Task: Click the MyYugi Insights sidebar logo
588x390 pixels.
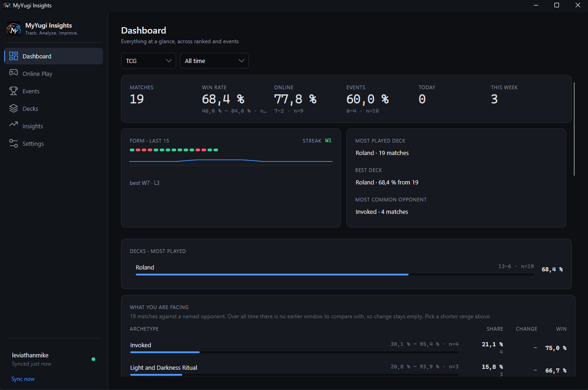Action: pos(14,29)
